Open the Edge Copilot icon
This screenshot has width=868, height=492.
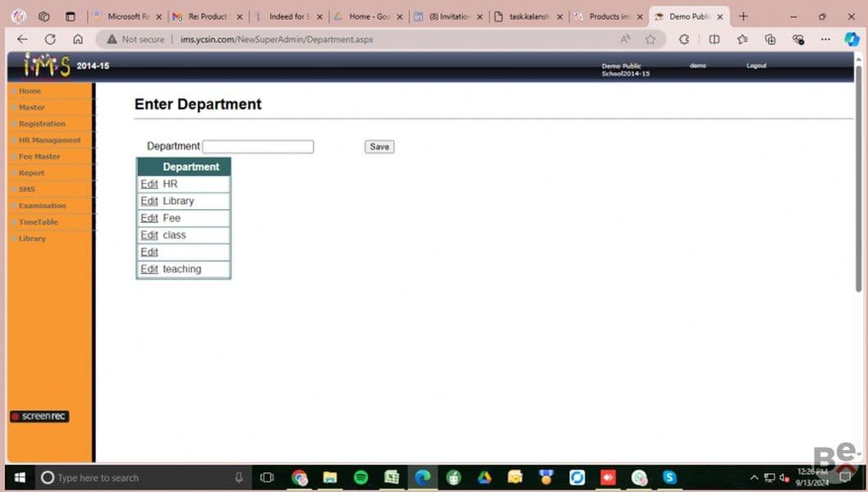[852, 39]
